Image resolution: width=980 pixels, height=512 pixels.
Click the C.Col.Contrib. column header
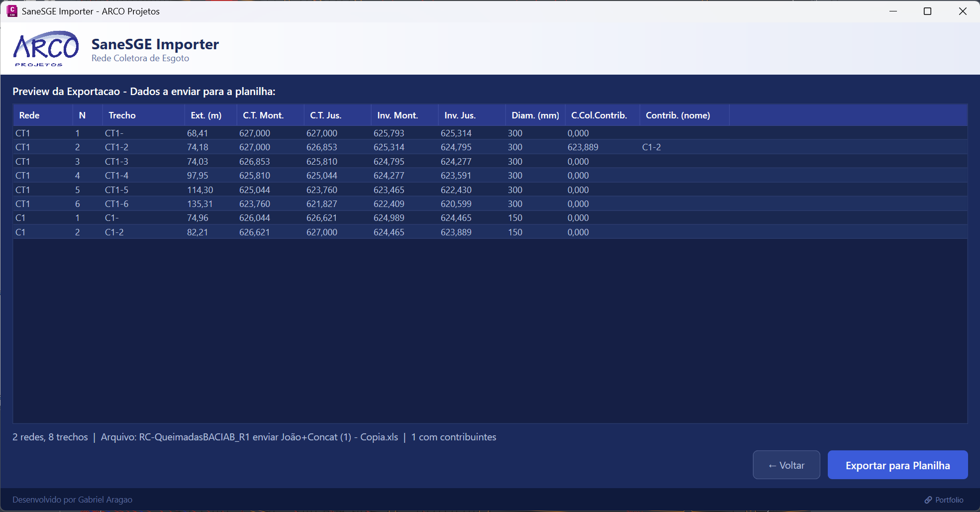[x=599, y=115]
